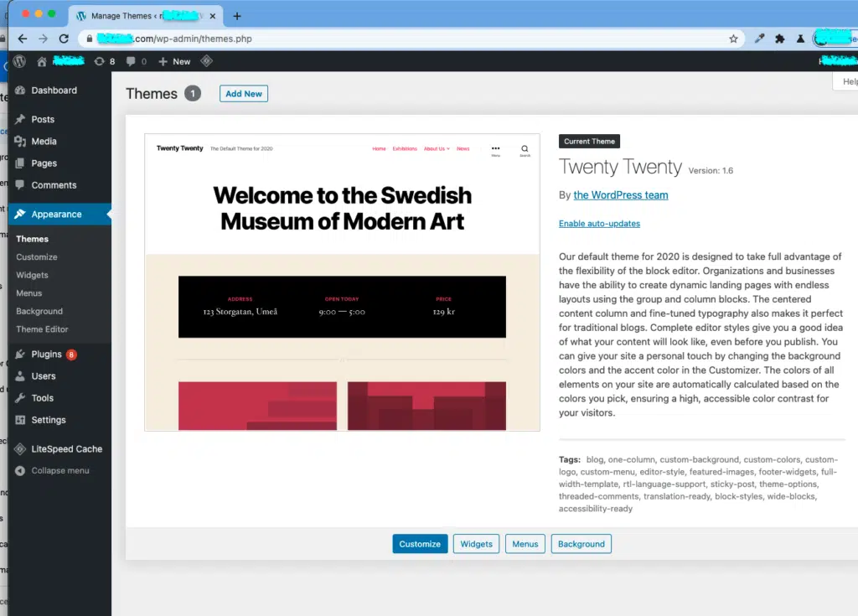Open the Background submenu item

tap(39, 311)
